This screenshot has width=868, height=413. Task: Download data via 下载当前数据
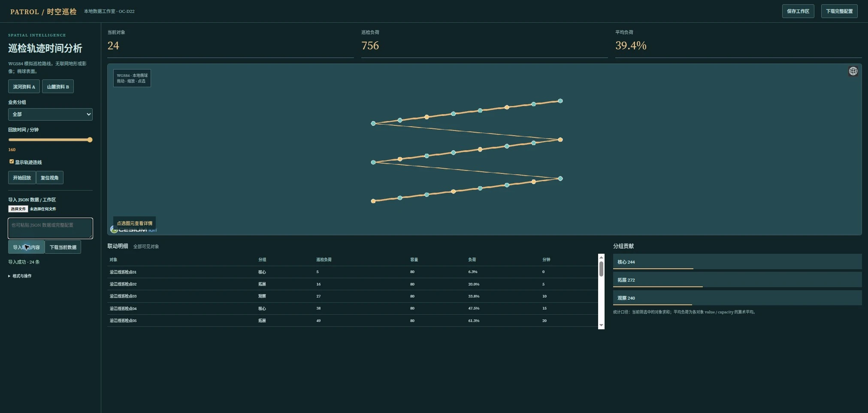[63, 247]
